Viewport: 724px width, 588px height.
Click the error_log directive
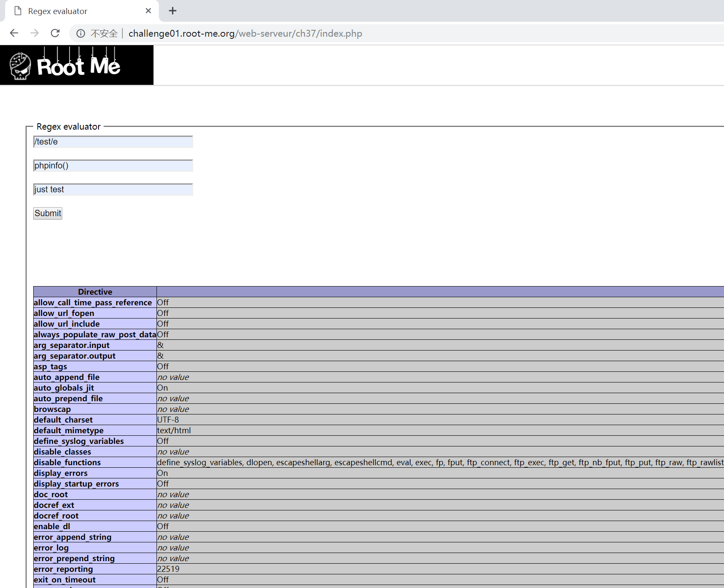51,547
